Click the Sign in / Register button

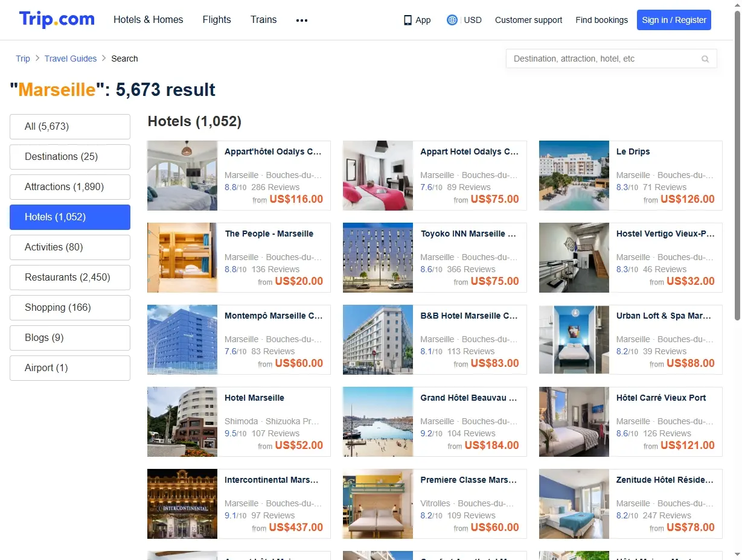click(x=674, y=20)
